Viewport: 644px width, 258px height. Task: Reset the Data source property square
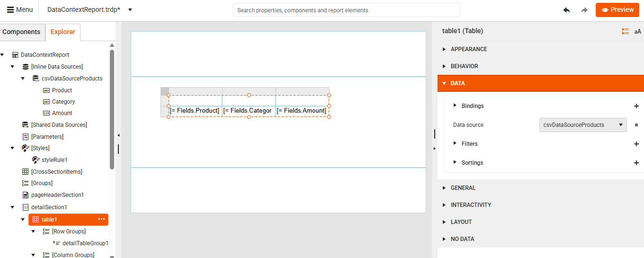[636, 125]
